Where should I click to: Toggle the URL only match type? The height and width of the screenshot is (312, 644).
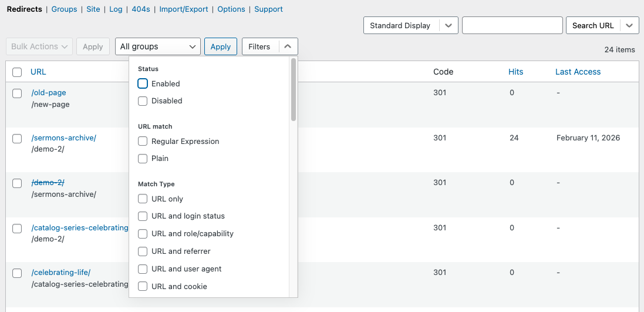(x=143, y=199)
